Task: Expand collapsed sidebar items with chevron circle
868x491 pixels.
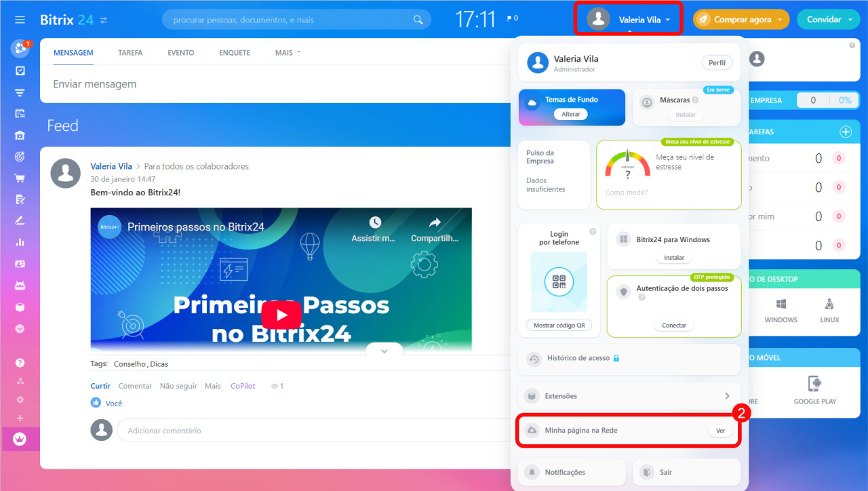Action: (x=20, y=328)
